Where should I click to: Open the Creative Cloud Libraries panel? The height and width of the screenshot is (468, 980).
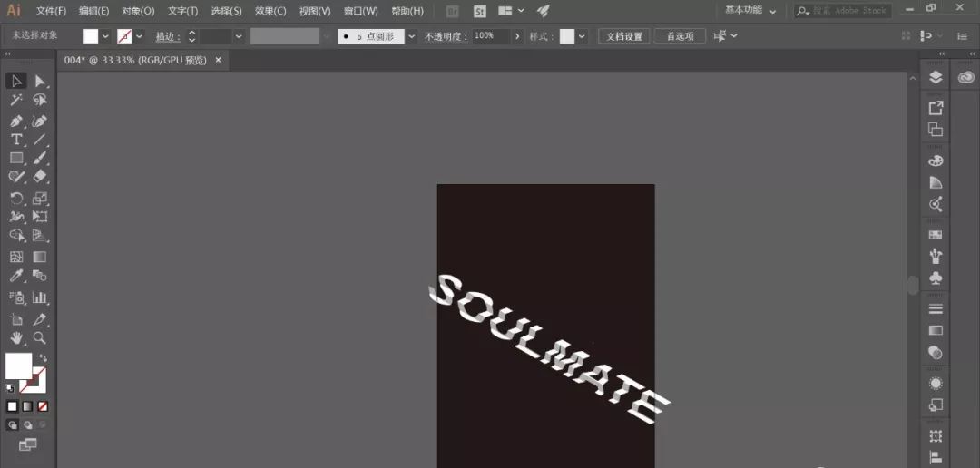[x=965, y=78]
